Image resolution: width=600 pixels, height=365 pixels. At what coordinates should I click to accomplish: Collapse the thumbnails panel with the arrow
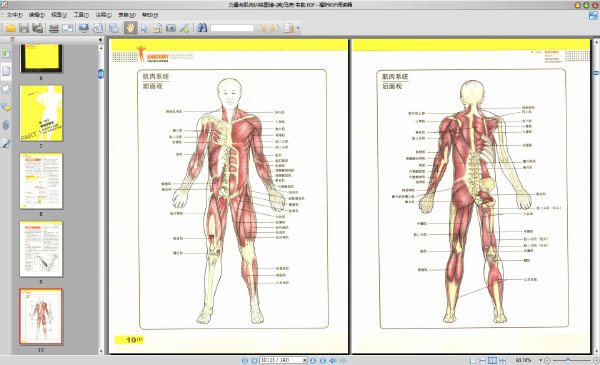pyautogui.click(x=100, y=39)
